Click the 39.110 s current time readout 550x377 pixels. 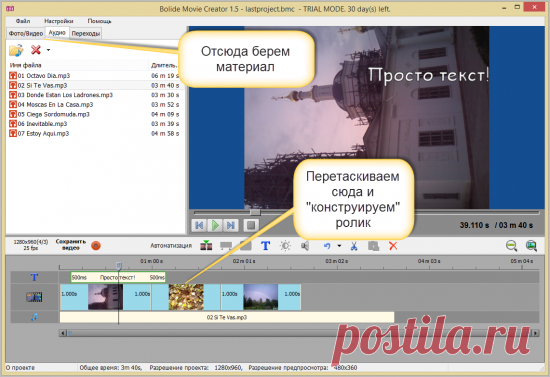click(474, 225)
